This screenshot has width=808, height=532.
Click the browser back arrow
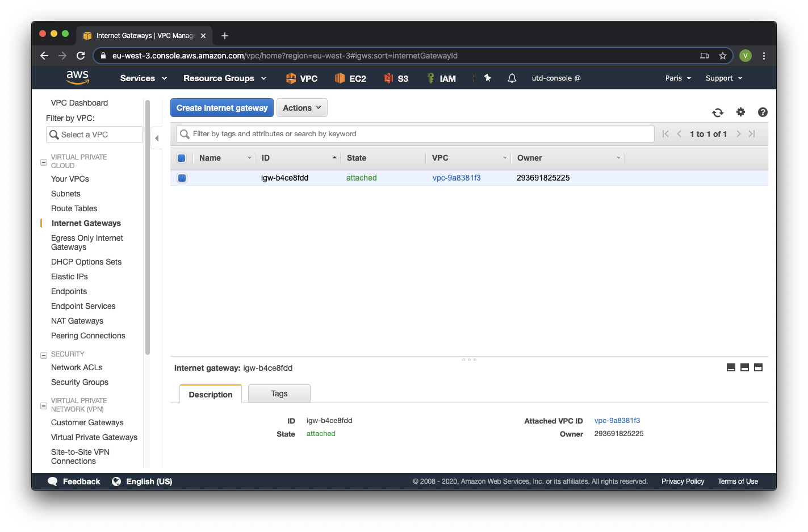coord(44,56)
